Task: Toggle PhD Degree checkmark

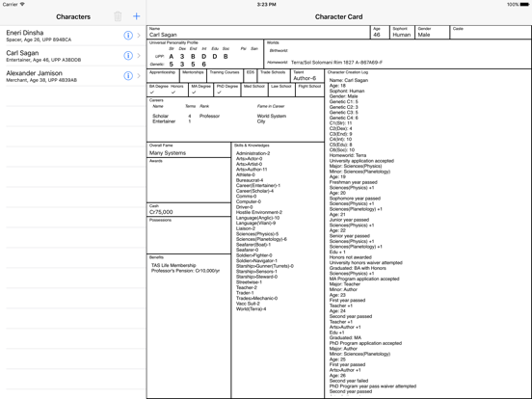Action: pyautogui.click(x=219, y=93)
